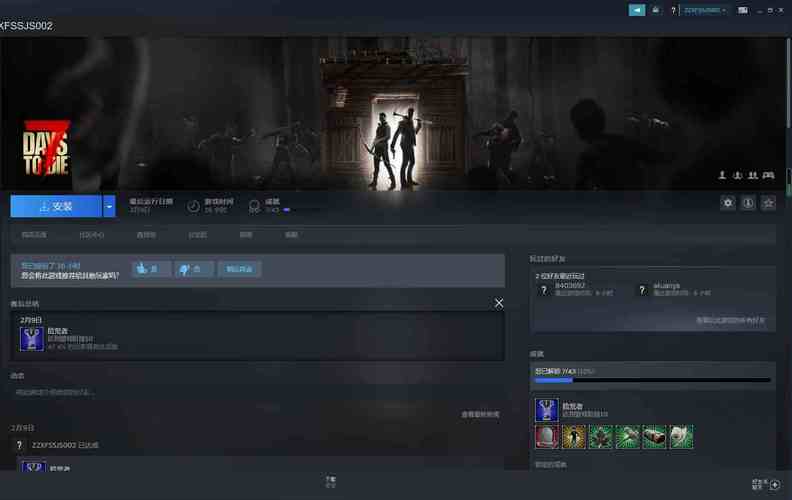Click the question mark help icon
This screenshot has height=500, width=792.
click(x=673, y=10)
